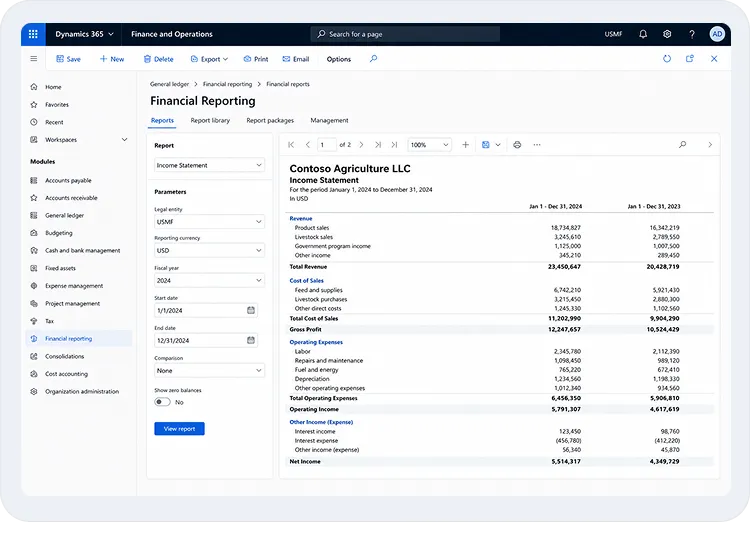Image resolution: width=750 pixels, height=550 pixels.
Task: Open Reporting currency dropdown USD
Action: [x=209, y=250]
